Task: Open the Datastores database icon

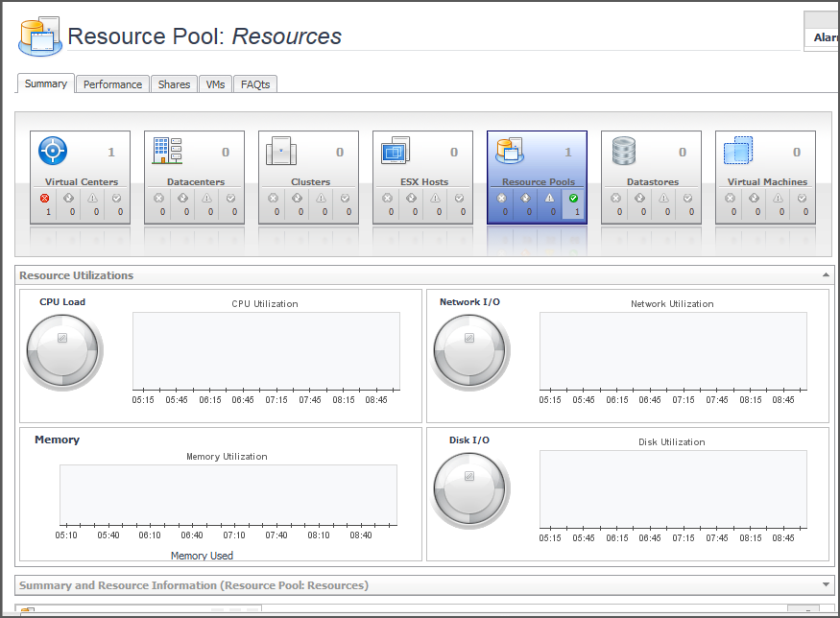Action: coord(624,151)
